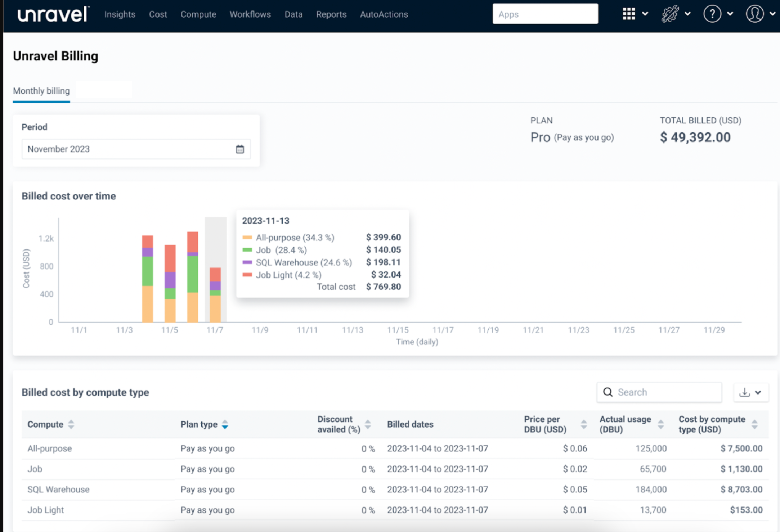Click the Job green legend swatch
Viewport: 780px width, 532px height.
pos(247,250)
